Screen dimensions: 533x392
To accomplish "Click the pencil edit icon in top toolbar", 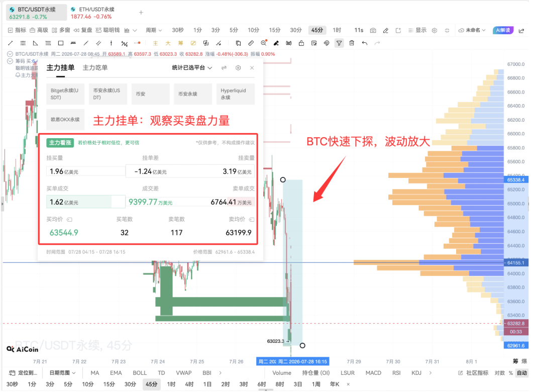I will click(x=386, y=30).
